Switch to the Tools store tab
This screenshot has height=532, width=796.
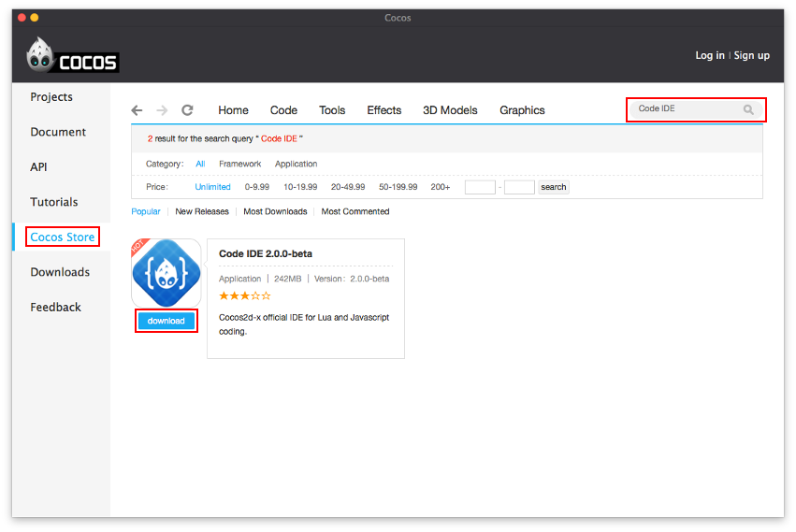tap(332, 110)
